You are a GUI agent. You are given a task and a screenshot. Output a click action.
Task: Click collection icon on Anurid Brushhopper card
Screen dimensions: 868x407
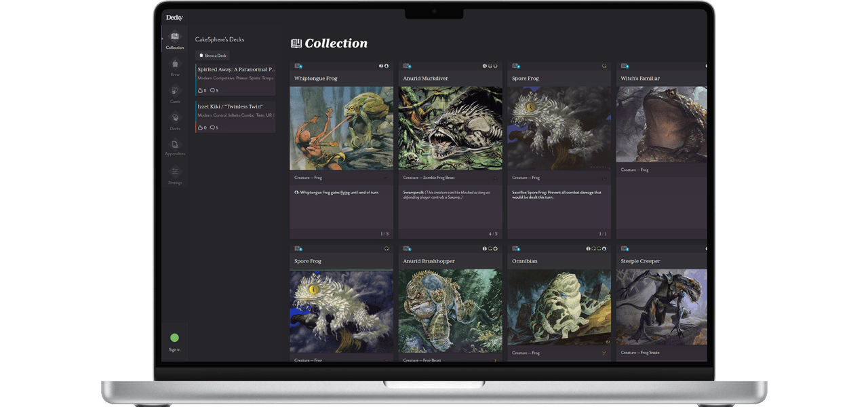tap(407, 248)
